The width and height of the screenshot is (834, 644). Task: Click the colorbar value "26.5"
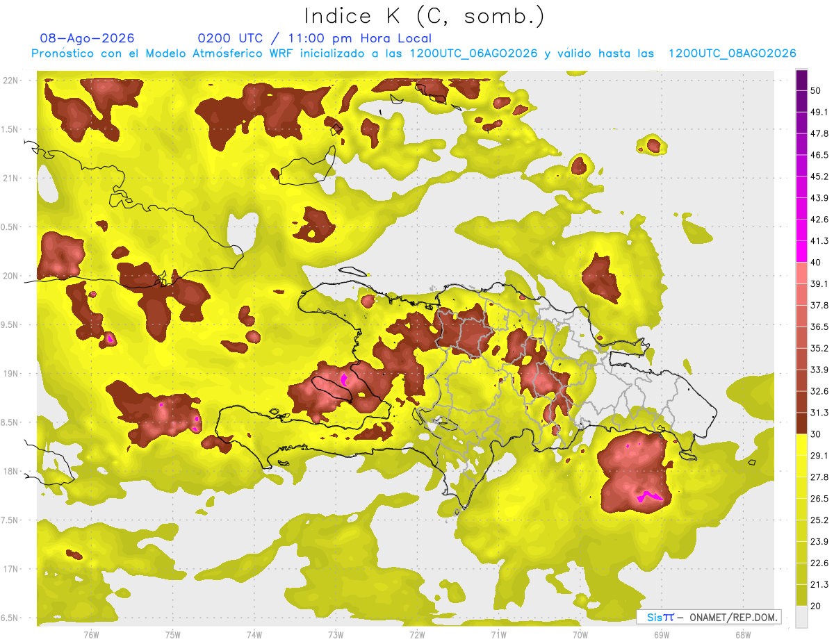click(x=819, y=498)
